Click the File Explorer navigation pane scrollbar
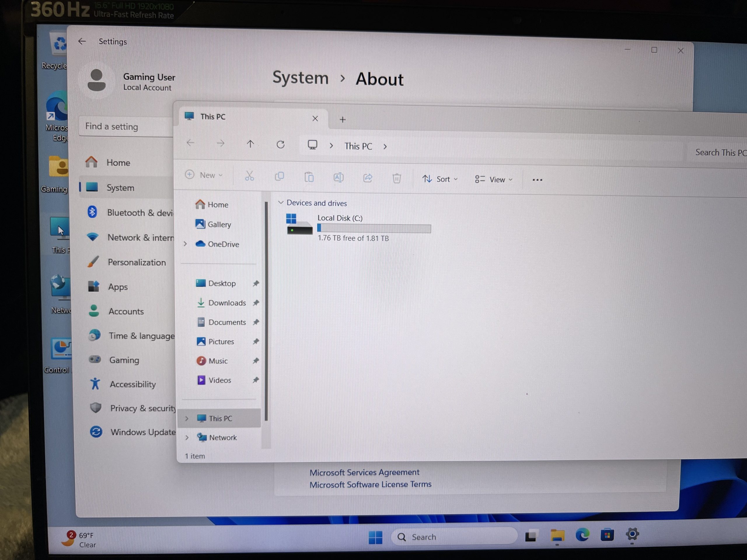Screen dimensions: 747x560 (266, 311)
